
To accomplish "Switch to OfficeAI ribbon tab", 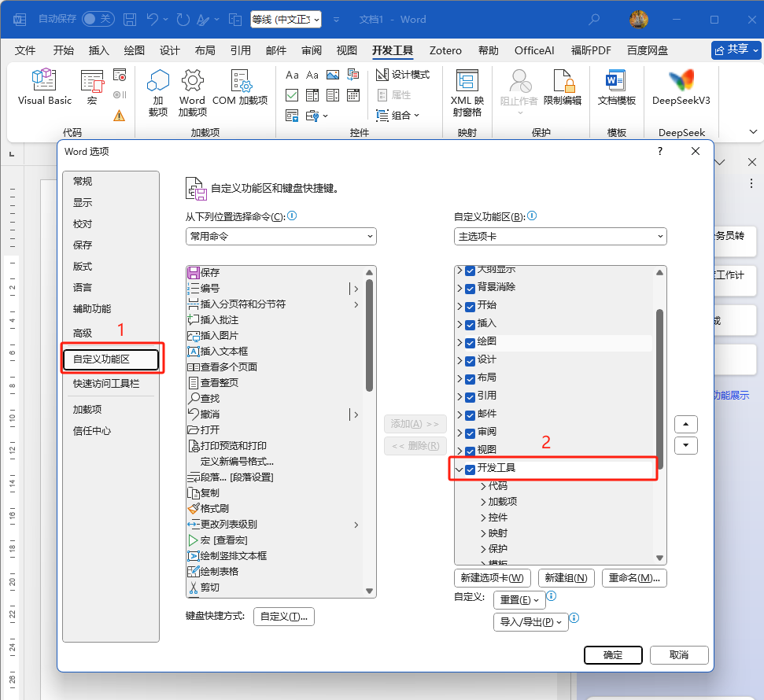I will pyautogui.click(x=534, y=50).
